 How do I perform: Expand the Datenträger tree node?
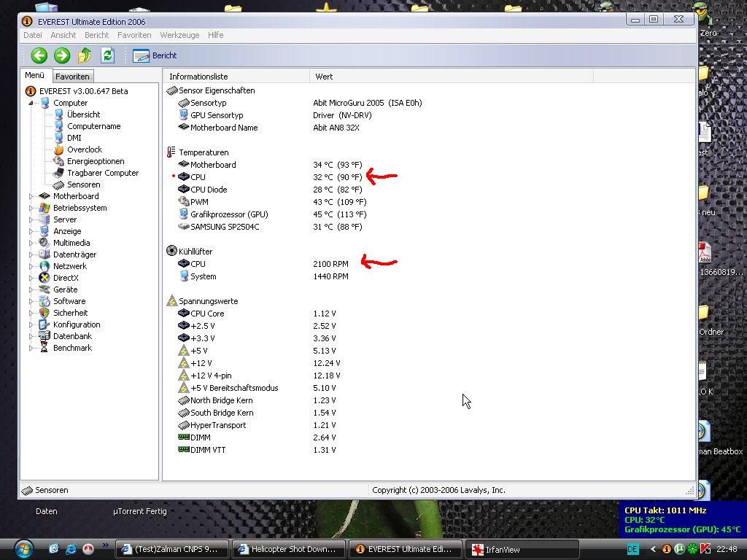click(x=31, y=254)
